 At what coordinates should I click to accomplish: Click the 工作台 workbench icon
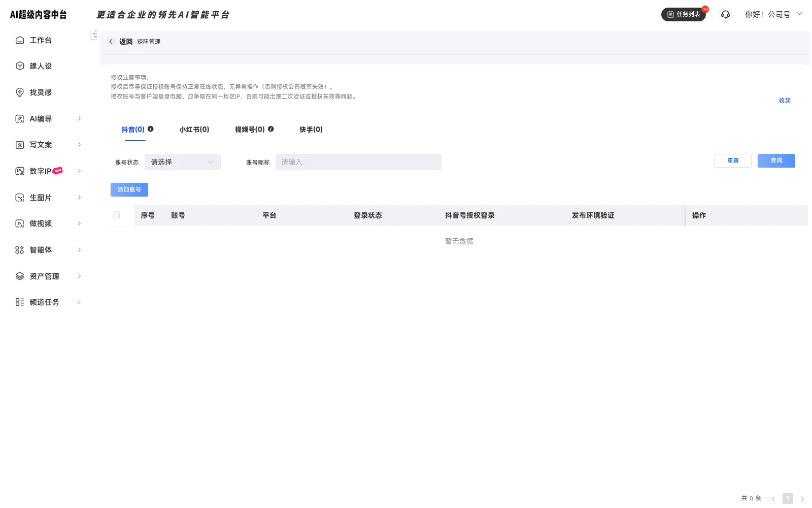pos(20,40)
